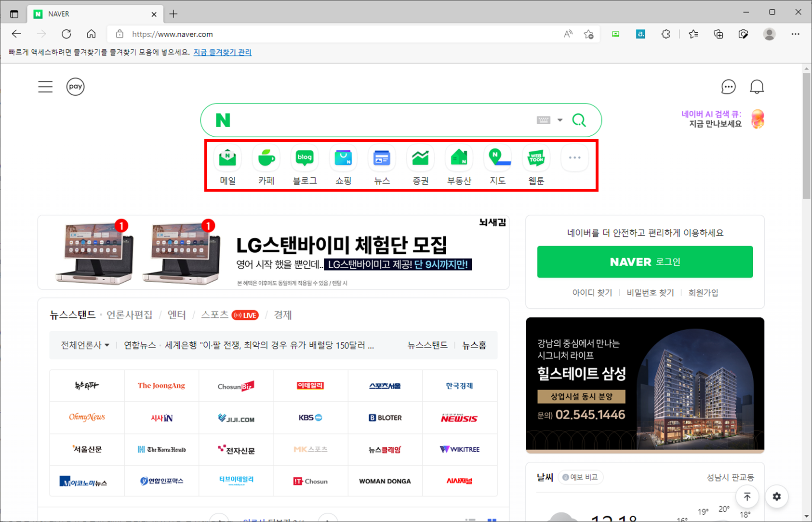Click the 아이디 찾기 link

(592, 293)
